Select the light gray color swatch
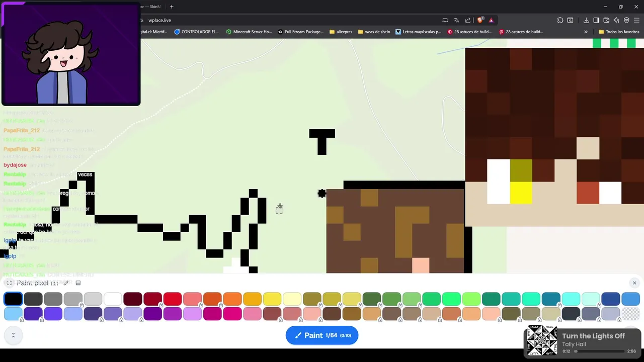The height and width of the screenshot is (362, 644). 93,299
